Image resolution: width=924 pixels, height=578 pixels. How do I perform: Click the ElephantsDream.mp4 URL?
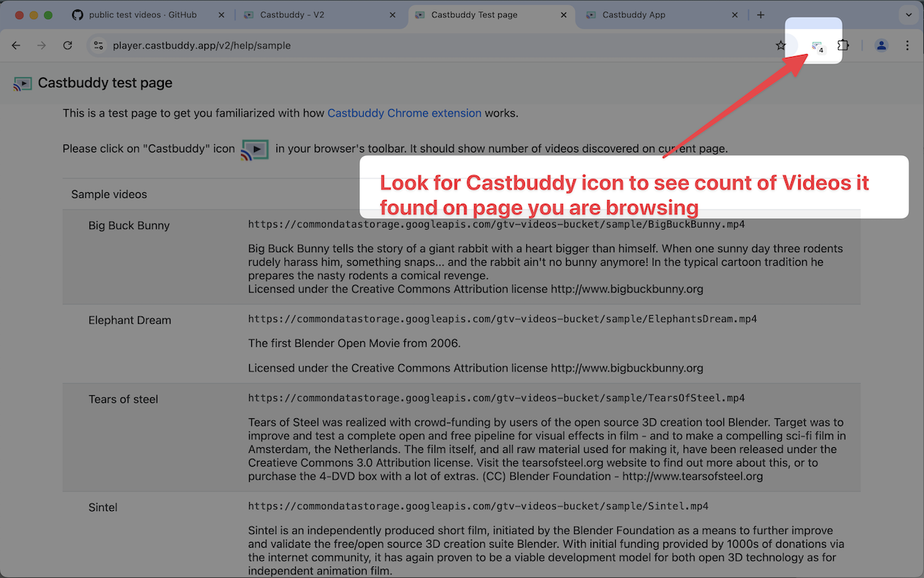[x=502, y=319]
